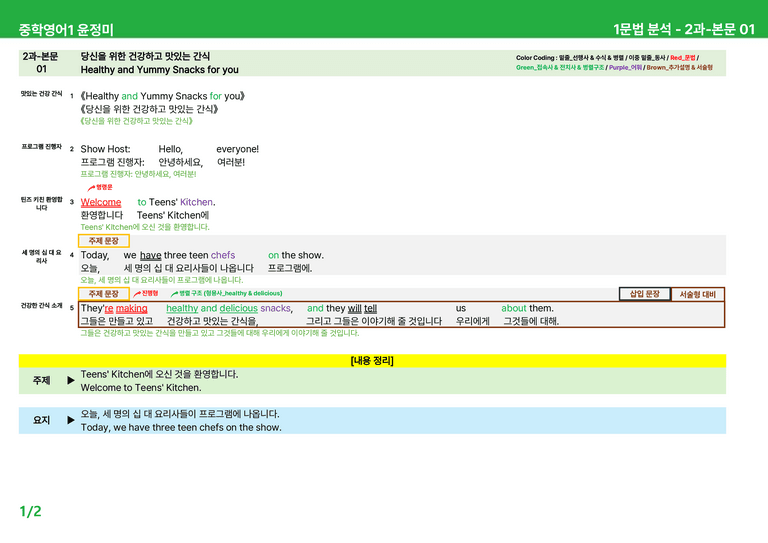Viewport: 768px width, 543px height.
Task: Click the '요지' label in the blue summary row
Action: click(x=41, y=420)
